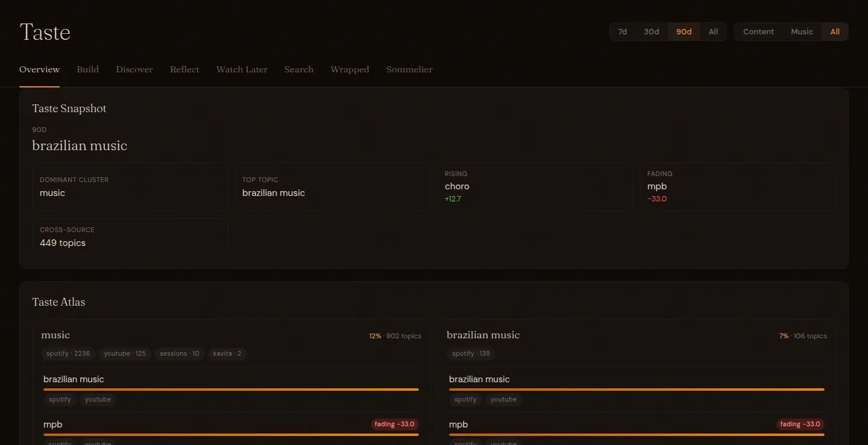The image size is (868, 445).
Task: Open the Dominant Cluster music card
Action: click(130, 187)
